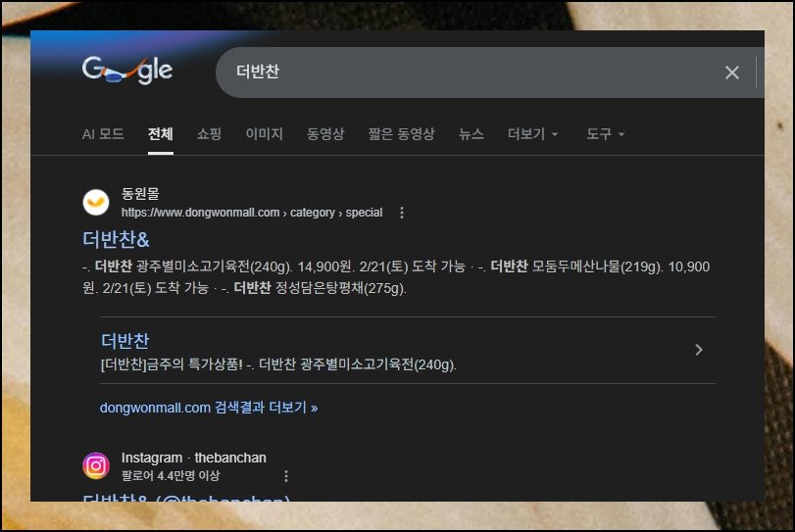Open the dongwonmall.com URL breadcrumb
The image size is (795, 532).
point(252,213)
